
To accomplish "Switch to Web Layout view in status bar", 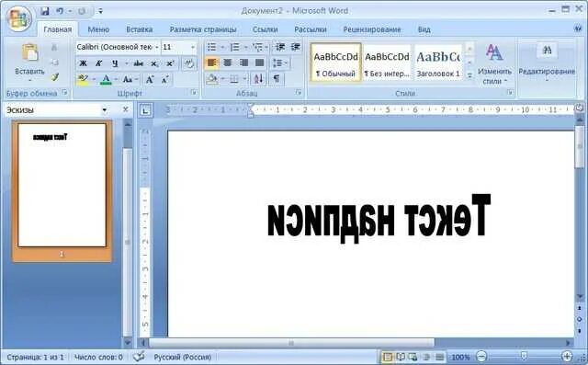I will pyautogui.click(x=413, y=357).
